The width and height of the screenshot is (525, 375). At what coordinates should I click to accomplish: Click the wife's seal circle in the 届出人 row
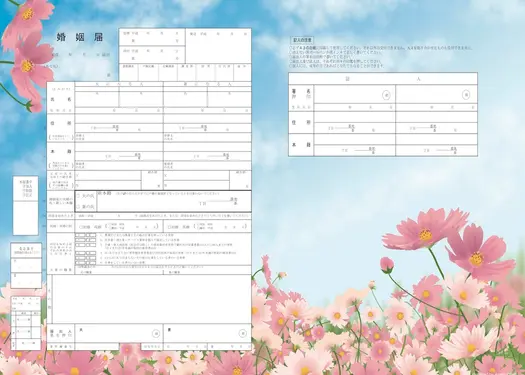(243, 333)
